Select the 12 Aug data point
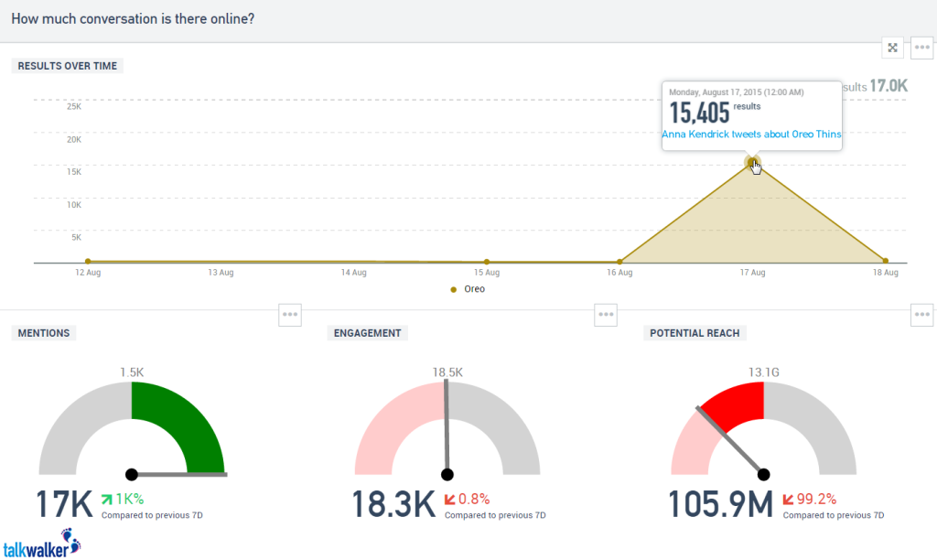 [x=88, y=261]
